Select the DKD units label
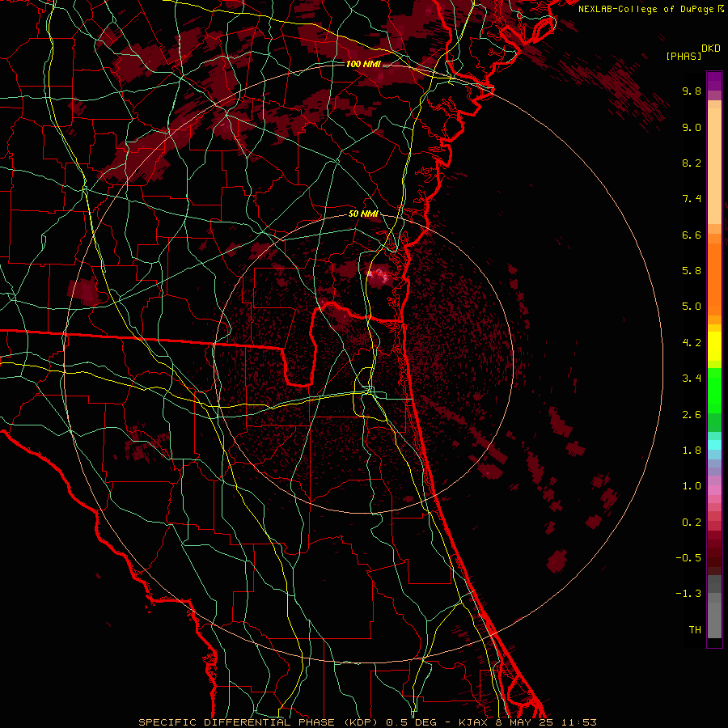Viewport: 728px width, 728px height. point(711,49)
